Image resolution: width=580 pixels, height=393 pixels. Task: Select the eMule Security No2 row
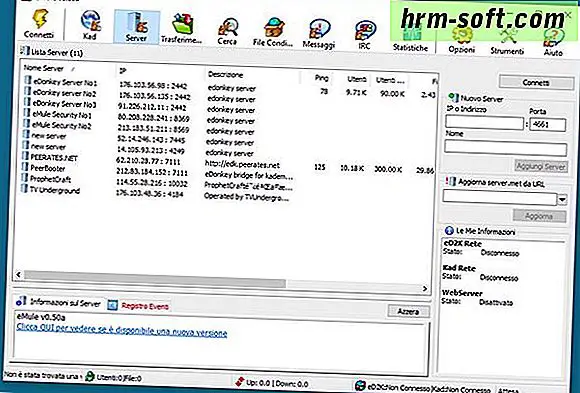click(x=61, y=125)
